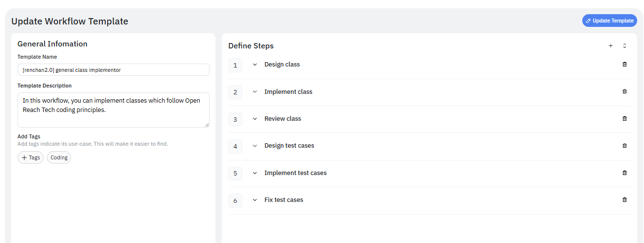Delete the Implement class step
The height and width of the screenshot is (243, 644).
click(x=624, y=91)
